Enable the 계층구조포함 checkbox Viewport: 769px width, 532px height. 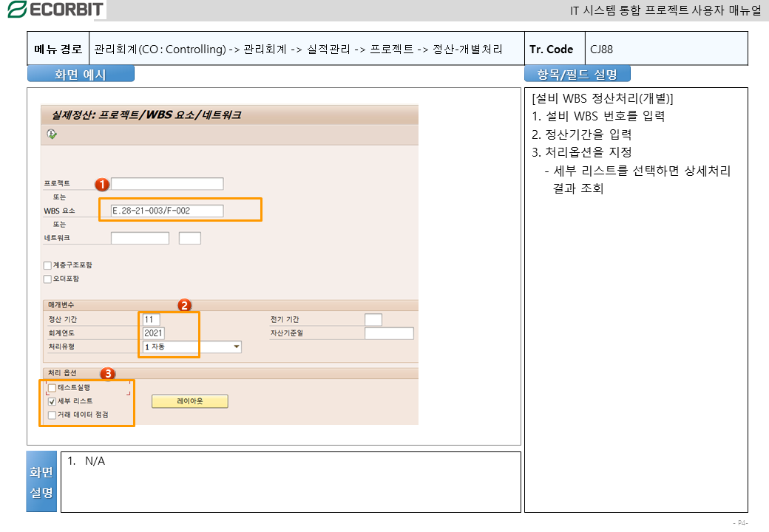(x=48, y=265)
